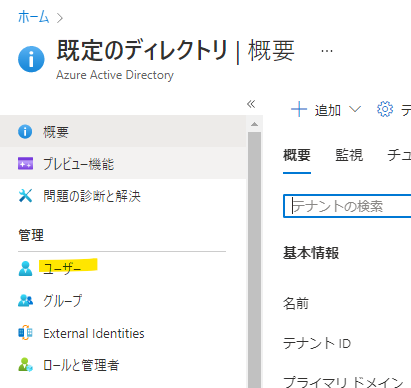Expand the 追加 dropdown chevron

coord(355,109)
